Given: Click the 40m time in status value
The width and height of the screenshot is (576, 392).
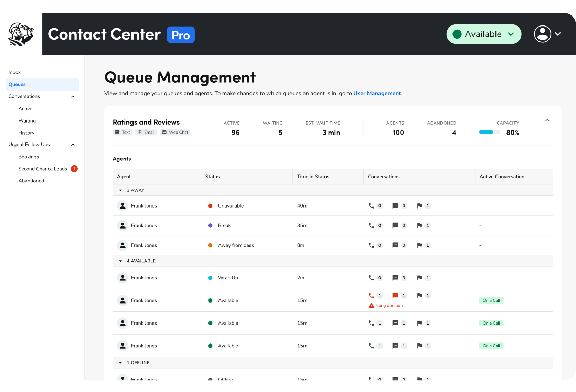Looking at the screenshot, I should 302,206.
